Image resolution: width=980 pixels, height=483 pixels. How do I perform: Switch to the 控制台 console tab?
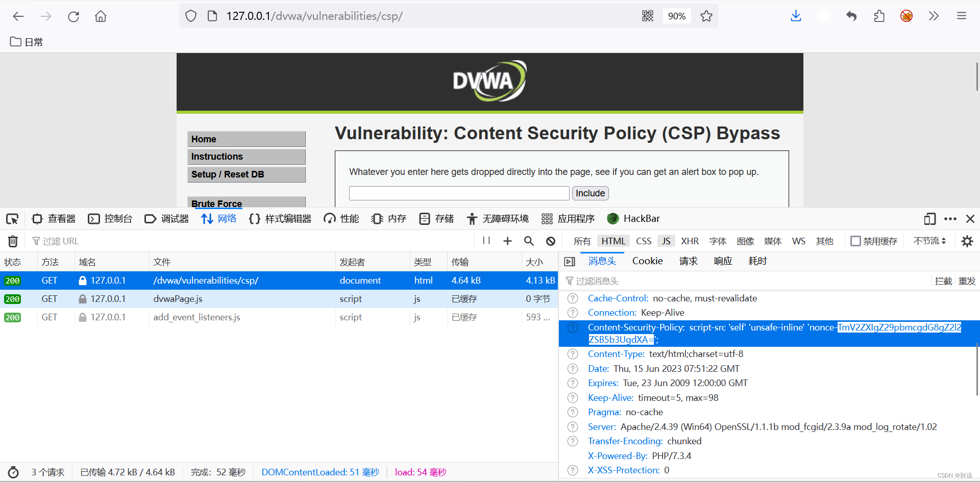tap(110, 219)
